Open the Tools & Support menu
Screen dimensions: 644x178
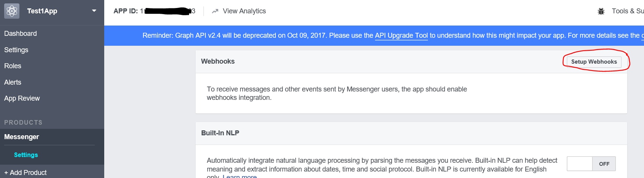coord(628,11)
